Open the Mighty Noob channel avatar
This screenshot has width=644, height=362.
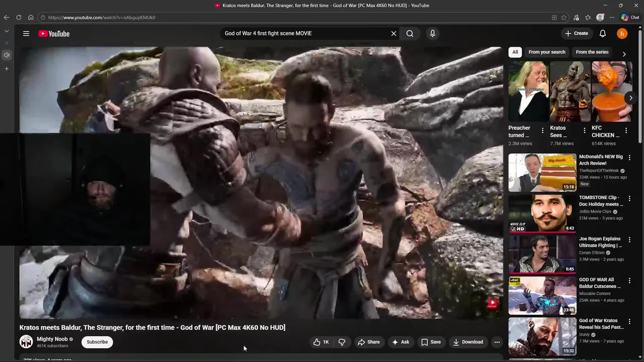point(26,342)
